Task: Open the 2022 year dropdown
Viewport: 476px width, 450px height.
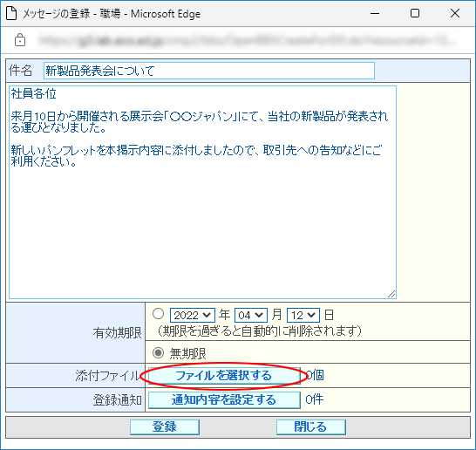Action: point(193,315)
